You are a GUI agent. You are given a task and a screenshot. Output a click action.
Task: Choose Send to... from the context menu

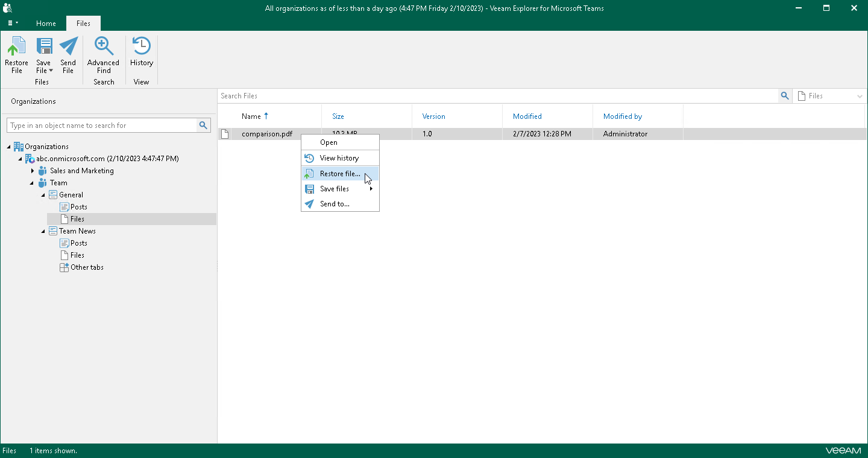(x=340, y=204)
